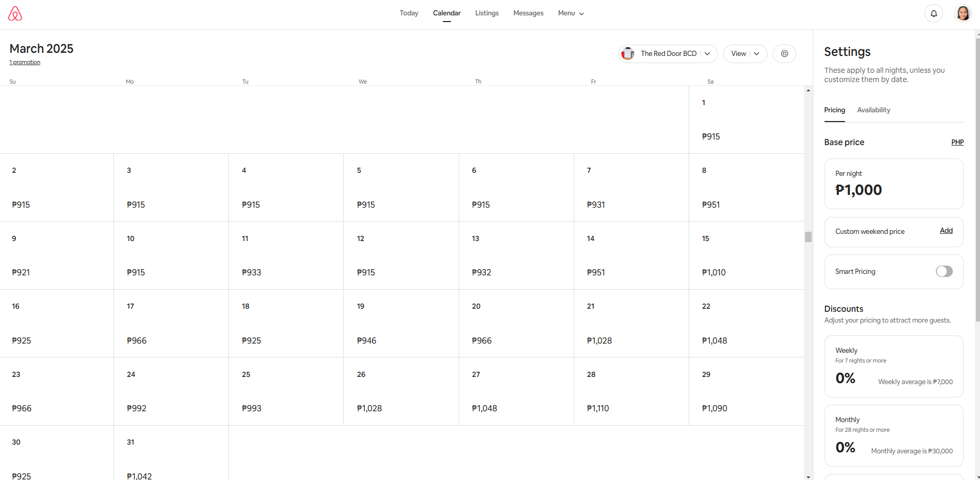Screen dimensions: 980x480
Task: Select March 11 priced ₱933
Action: click(286, 255)
